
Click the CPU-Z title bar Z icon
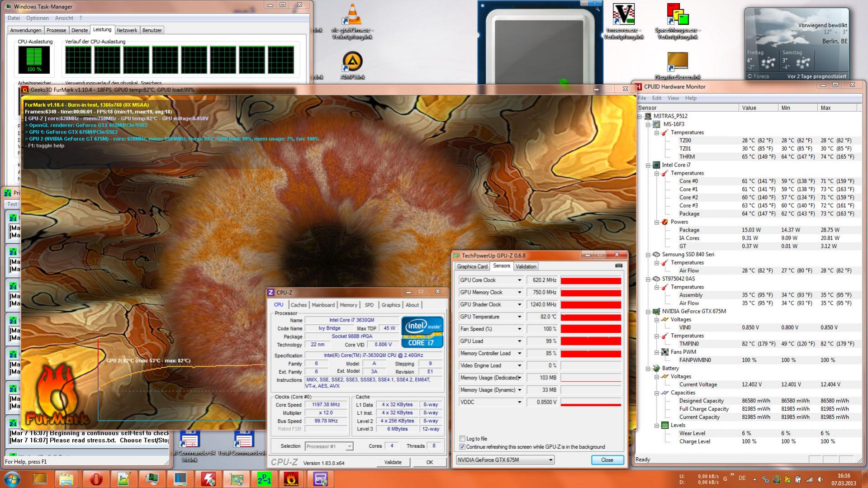tap(271, 293)
